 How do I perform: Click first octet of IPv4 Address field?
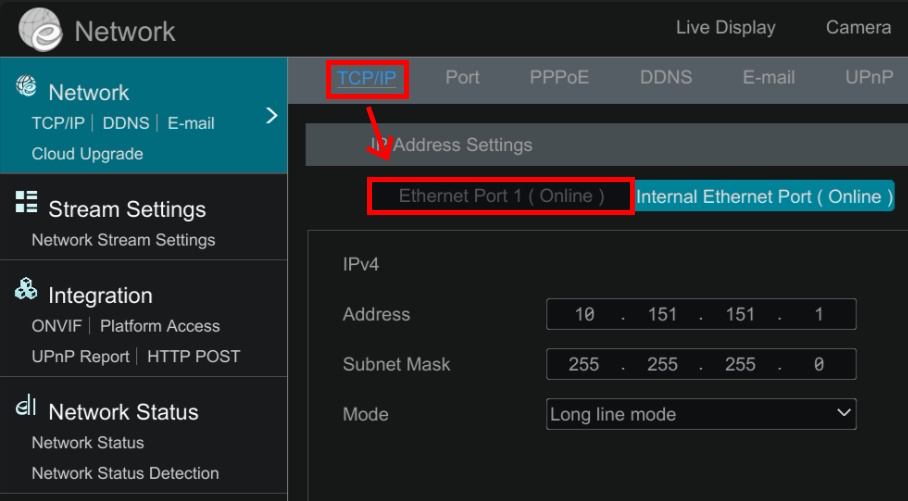(584, 314)
